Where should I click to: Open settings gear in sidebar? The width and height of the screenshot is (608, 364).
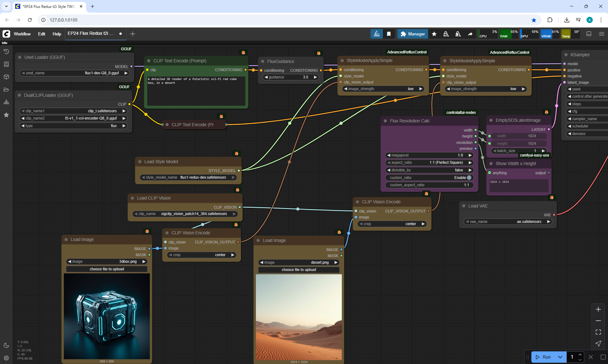pyautogui.click(x=6, y=358)
